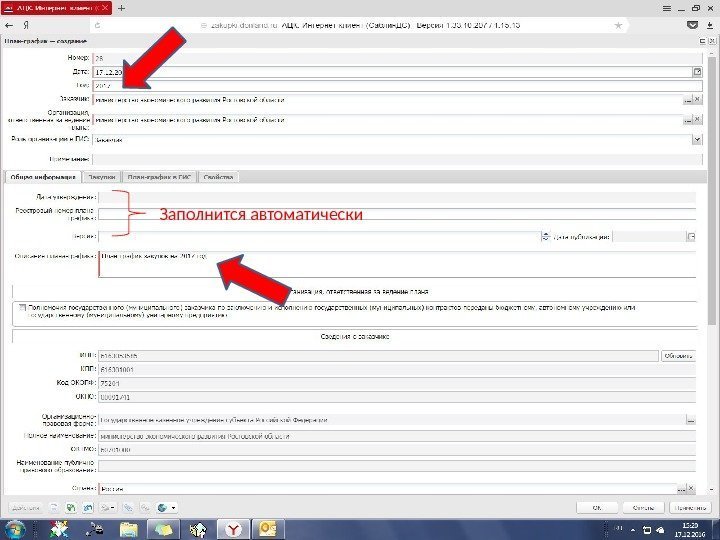Viewport: 720px width, 540px height.
Task: Click the Номер input field
Action: [x=397, y=58]
